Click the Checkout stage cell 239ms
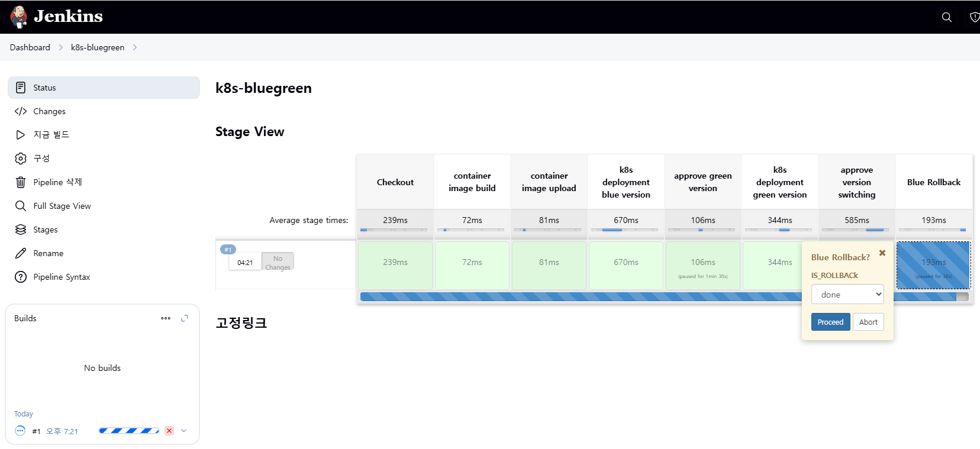The image size is (980, 449). 395,265
